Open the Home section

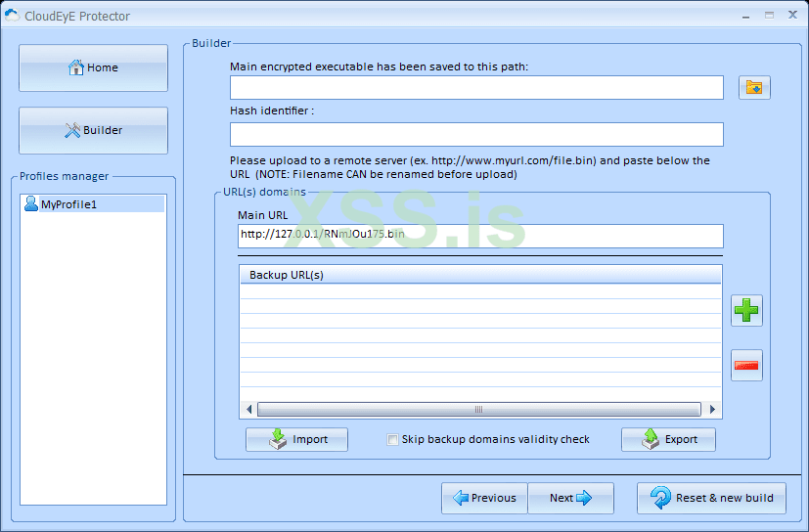93,67
